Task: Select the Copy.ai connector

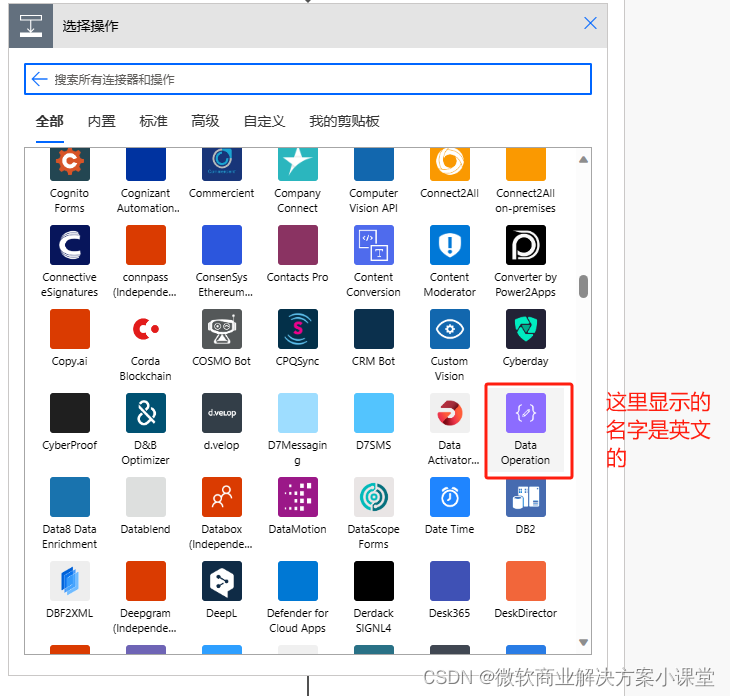Action: coord(69,329)
